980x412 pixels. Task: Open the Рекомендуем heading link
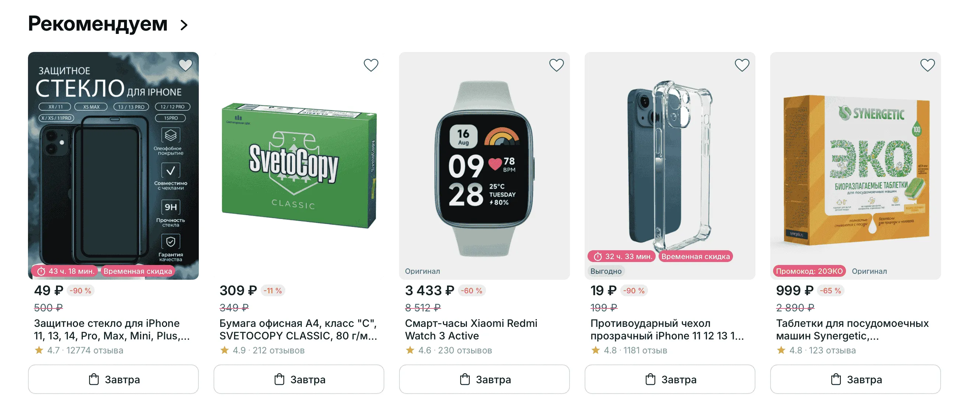98,24
